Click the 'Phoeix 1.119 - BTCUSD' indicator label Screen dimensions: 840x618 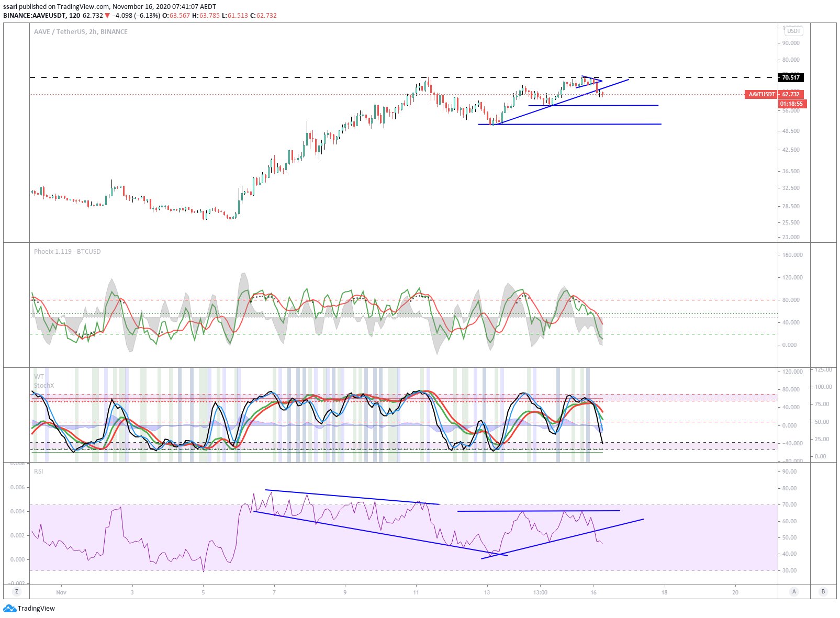pos(67,252)
